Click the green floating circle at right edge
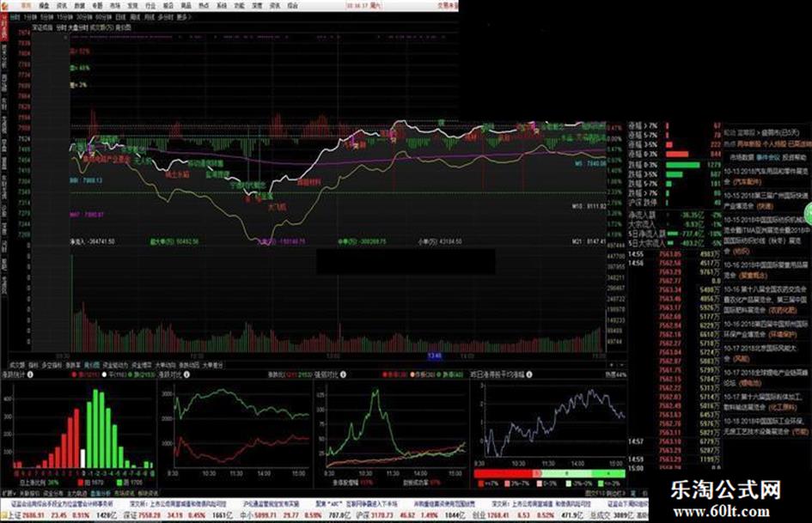Viewport: 812px width, 523px height. 809,213
